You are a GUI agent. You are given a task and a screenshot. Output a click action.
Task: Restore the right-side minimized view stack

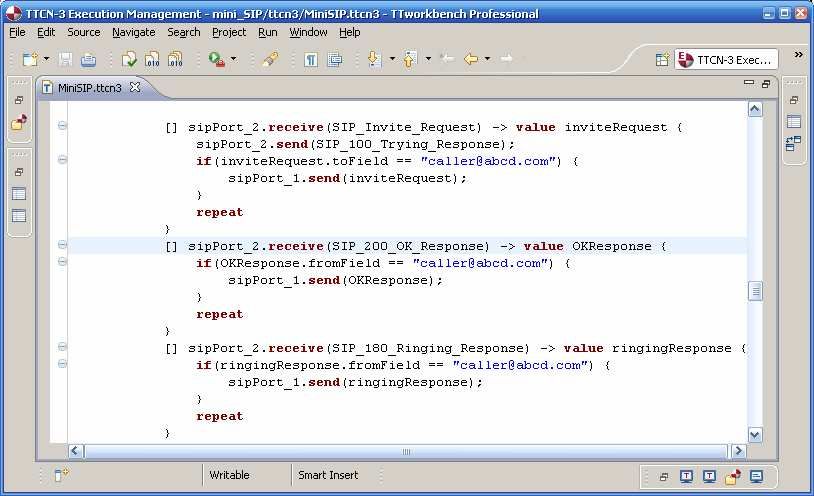793,100
